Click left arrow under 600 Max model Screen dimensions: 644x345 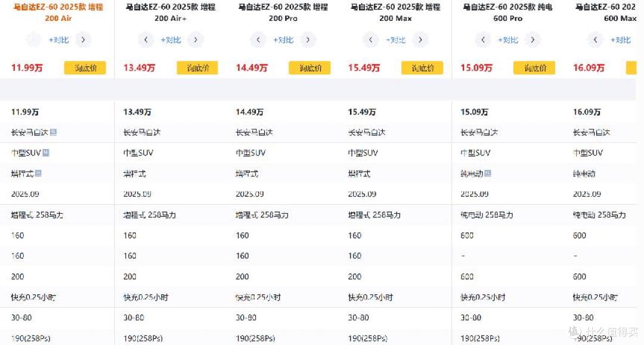pyautogui.click(x=596, y=40)
